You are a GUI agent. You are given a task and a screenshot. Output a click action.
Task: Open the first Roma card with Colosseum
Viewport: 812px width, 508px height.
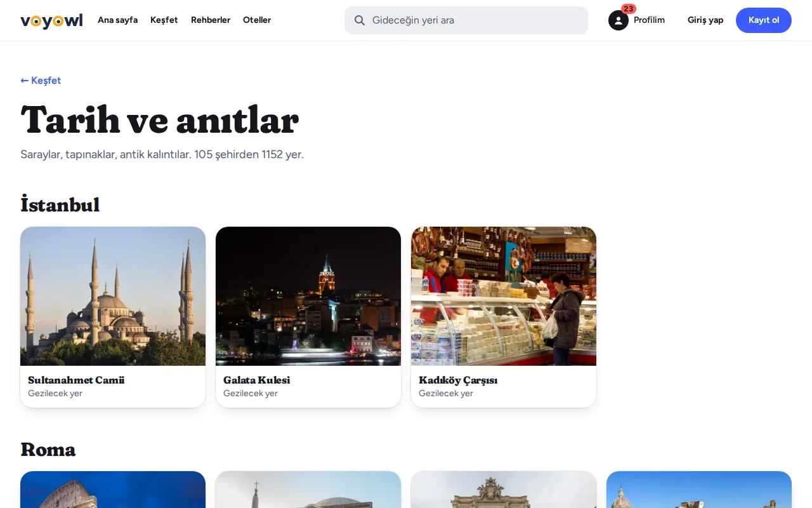click(113, 490)
